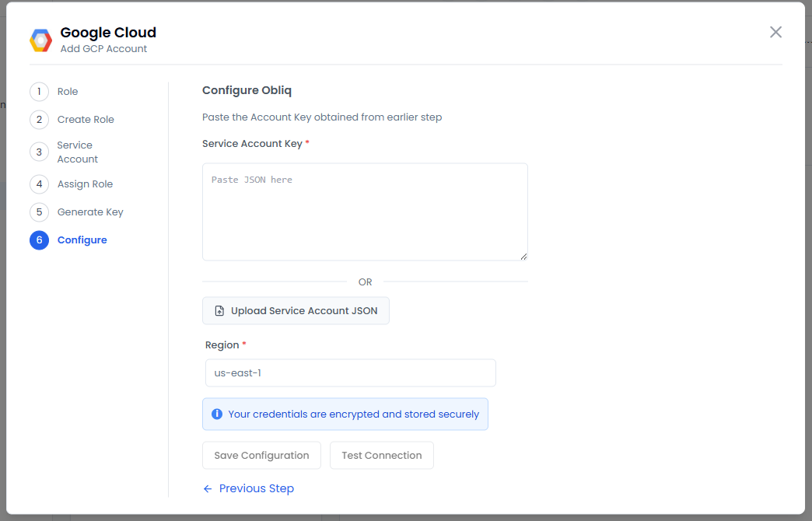Click the Region input field

pos(350,372)
